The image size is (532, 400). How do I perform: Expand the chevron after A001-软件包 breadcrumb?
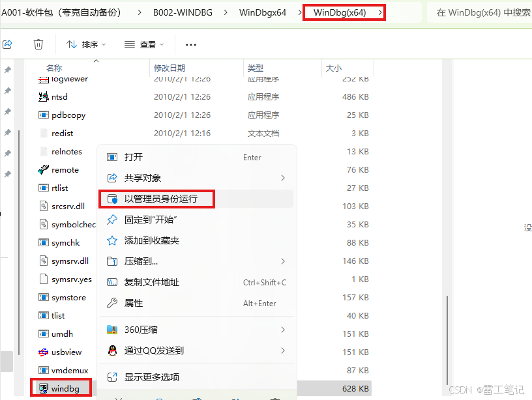click(140, 13)
